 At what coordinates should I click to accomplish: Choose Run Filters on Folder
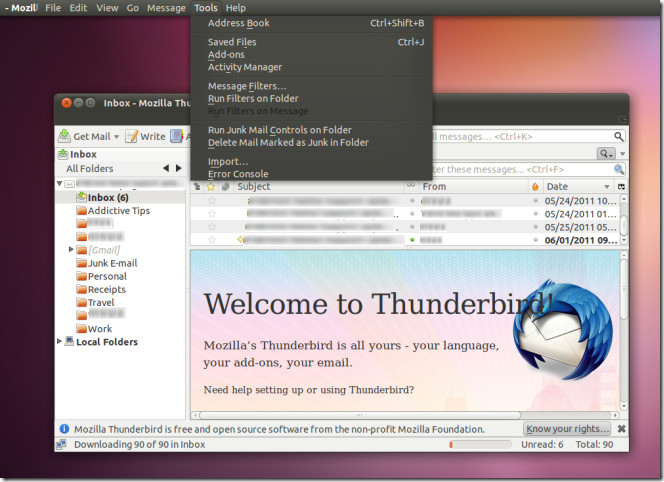(312, 98)
